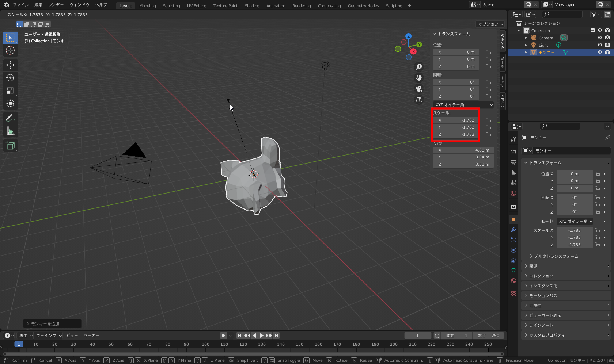The image size is (614, 364).
Task: Expand the モーションパス panel
Action: click(566, 296)
